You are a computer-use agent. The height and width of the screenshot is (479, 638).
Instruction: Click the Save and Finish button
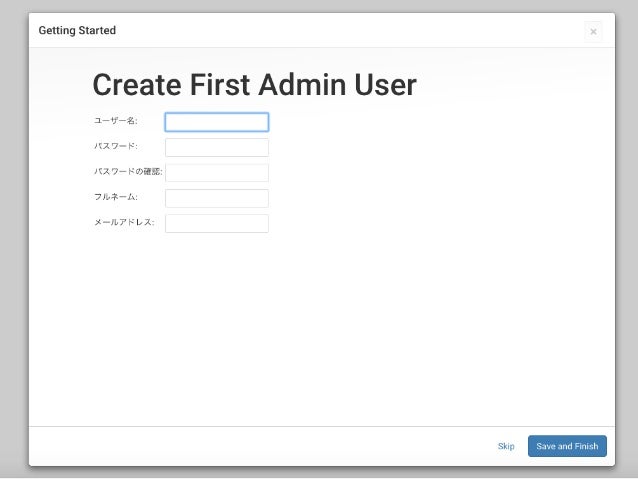[x=567, y=446]
